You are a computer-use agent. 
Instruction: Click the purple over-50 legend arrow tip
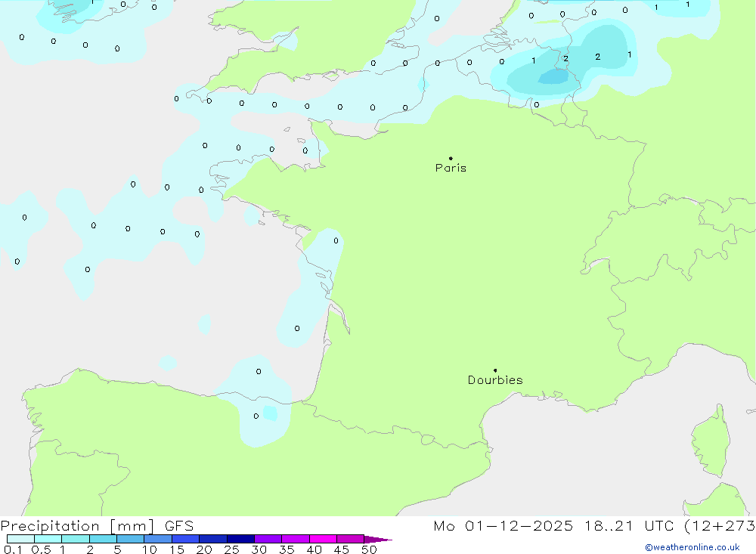(x=378, y=540)
